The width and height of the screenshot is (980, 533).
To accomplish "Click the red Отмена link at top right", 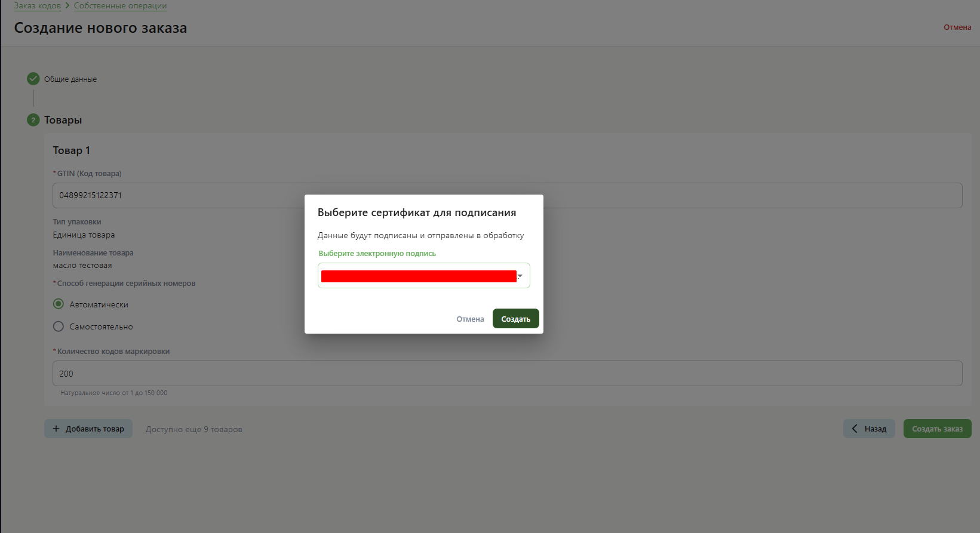I will [957, 27].
